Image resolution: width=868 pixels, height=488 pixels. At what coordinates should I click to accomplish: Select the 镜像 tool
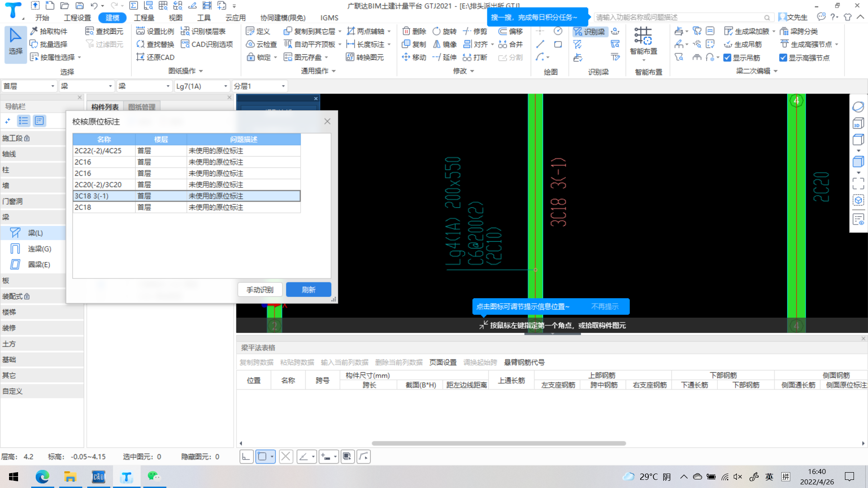pyautogui.click(x=444, y=44)
